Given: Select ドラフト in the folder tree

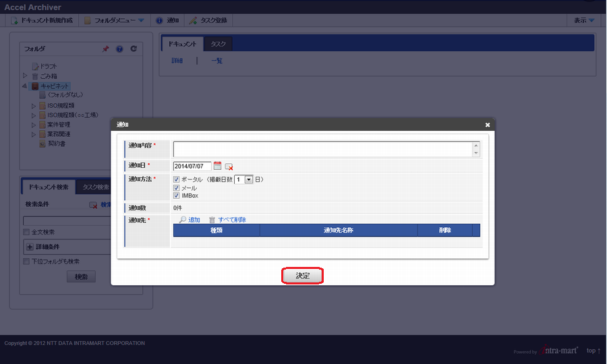Looking at the screenshot, I should [49, 67].
